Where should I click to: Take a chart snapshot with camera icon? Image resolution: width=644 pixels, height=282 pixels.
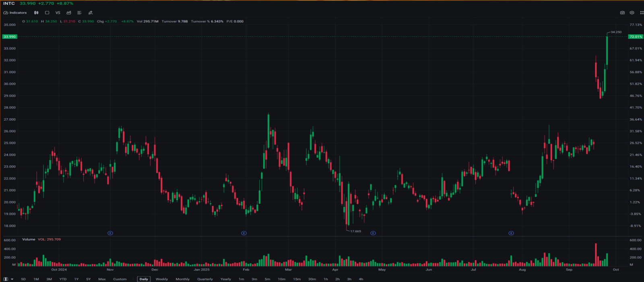[622, 12]
